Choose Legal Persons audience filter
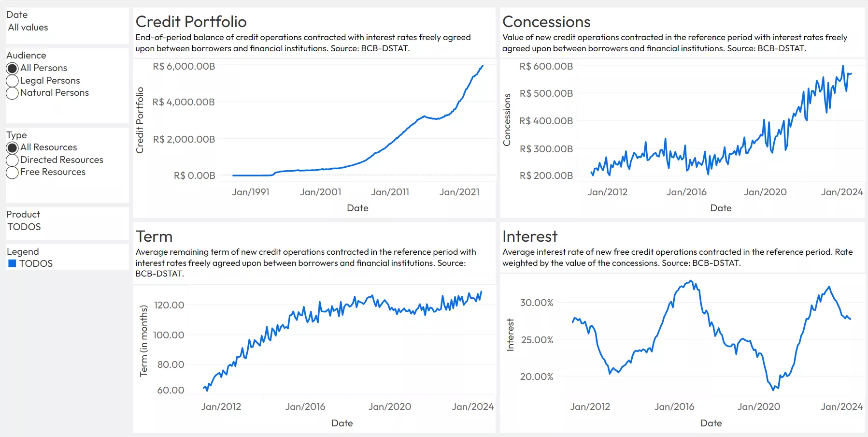 pos(12,80)
